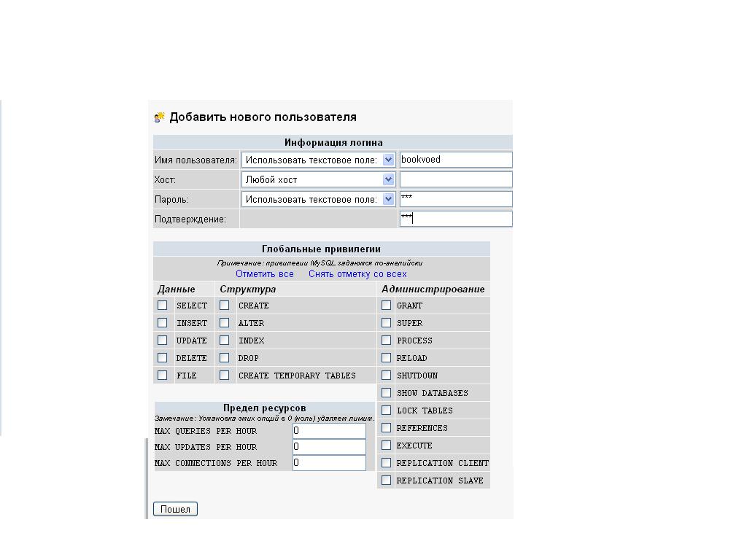
Task: Click the 'Имя пользователя:' label
Action: (196, 160)
